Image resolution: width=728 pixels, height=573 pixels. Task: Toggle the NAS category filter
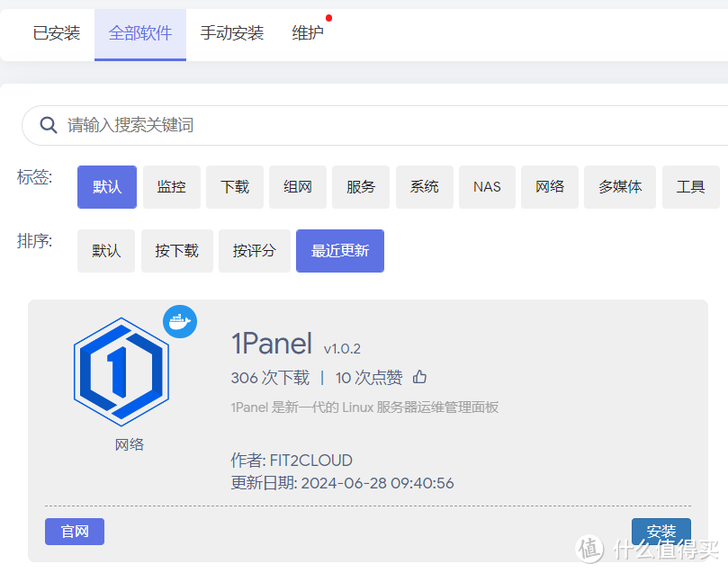click(x=487, y=187)
